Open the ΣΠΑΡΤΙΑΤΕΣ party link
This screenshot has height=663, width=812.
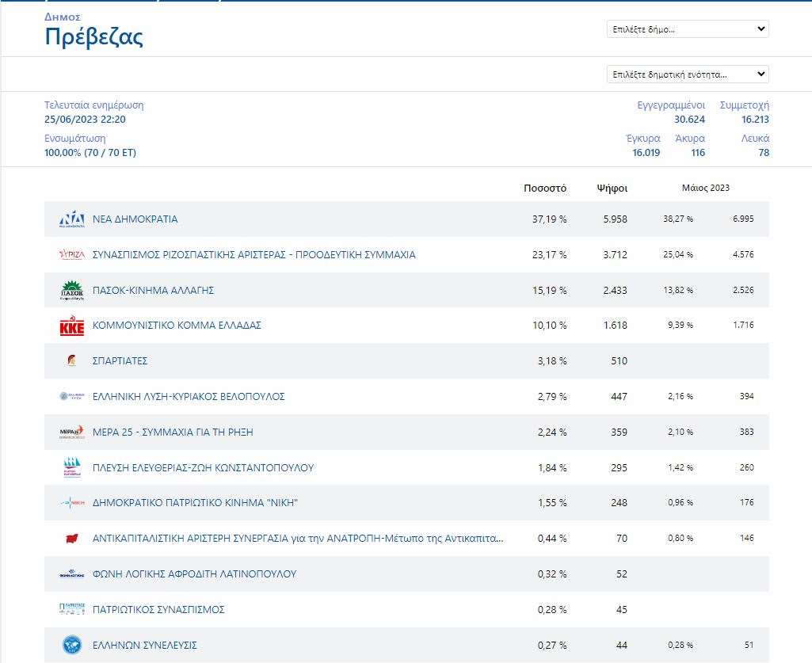pyautogui.click(x=120, y=360)
